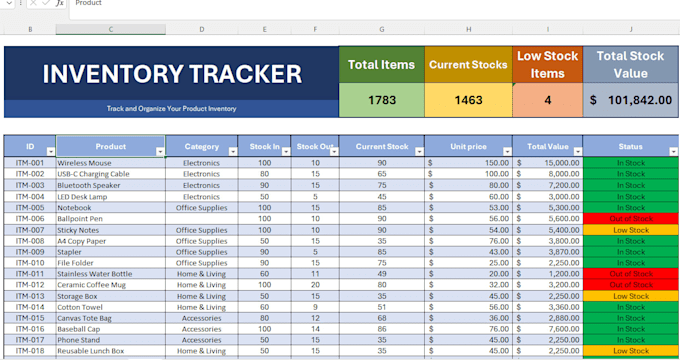
Task: Select the Stock Out value 20
Action: click(x=315, y=285)
